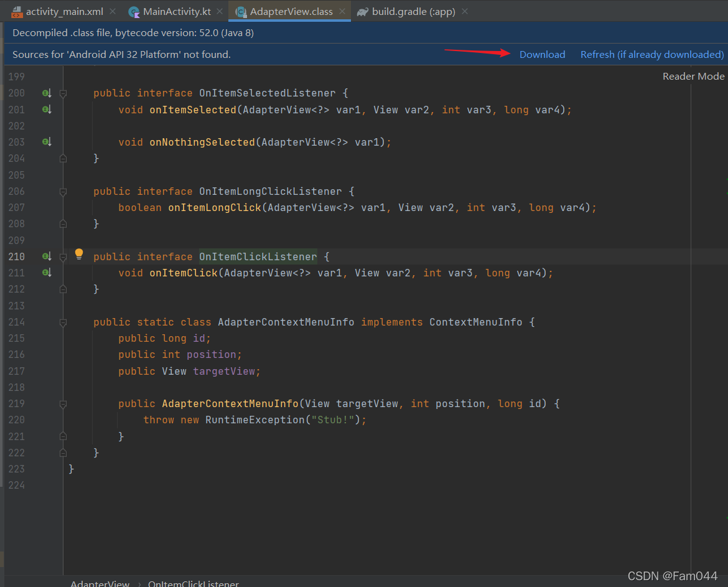Click the onItemClick method name
Viewport: 728px width, 587px height.
[184, 273]
